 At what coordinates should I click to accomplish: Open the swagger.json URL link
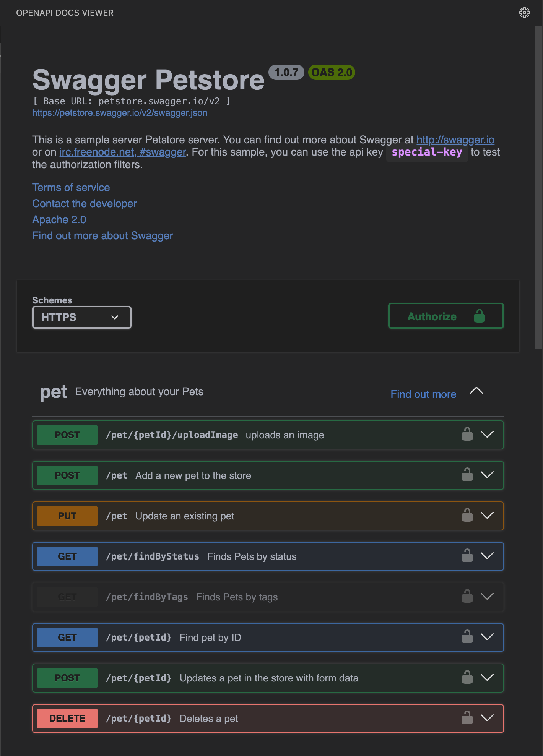pyautogui.click(x=120, y=113)
